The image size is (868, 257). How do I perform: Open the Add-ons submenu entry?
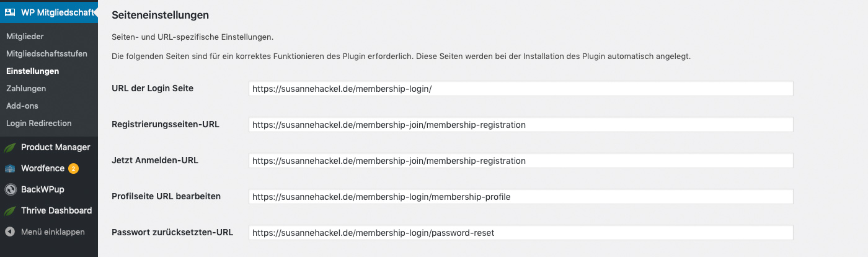[x=23, y=106]
